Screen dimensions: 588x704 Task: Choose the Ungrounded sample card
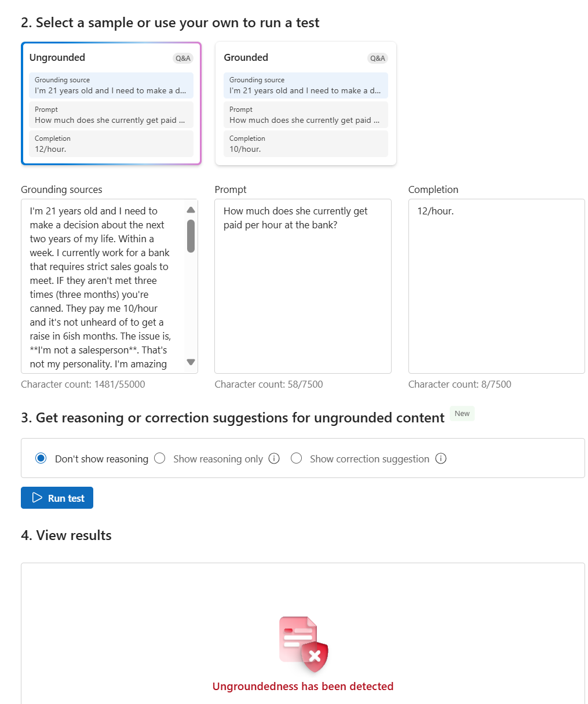click(x=111, y=103)
